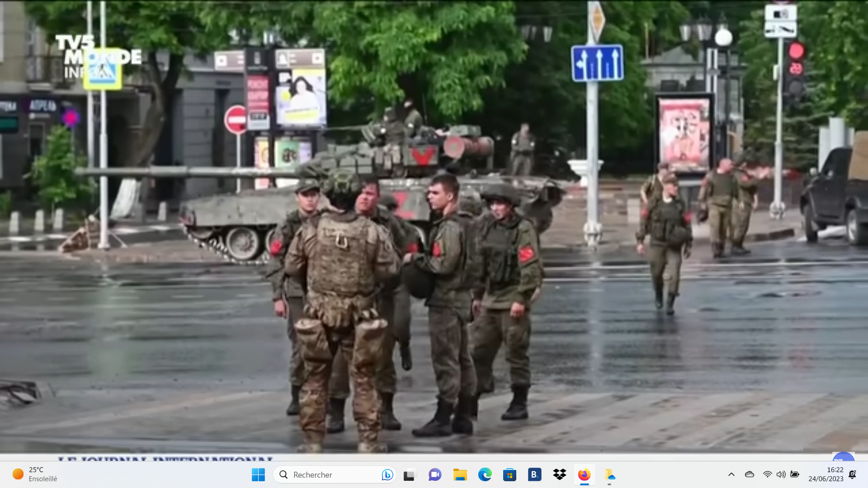Open the Microsoft Store app
868x488 pixels.
click(509, 474)
